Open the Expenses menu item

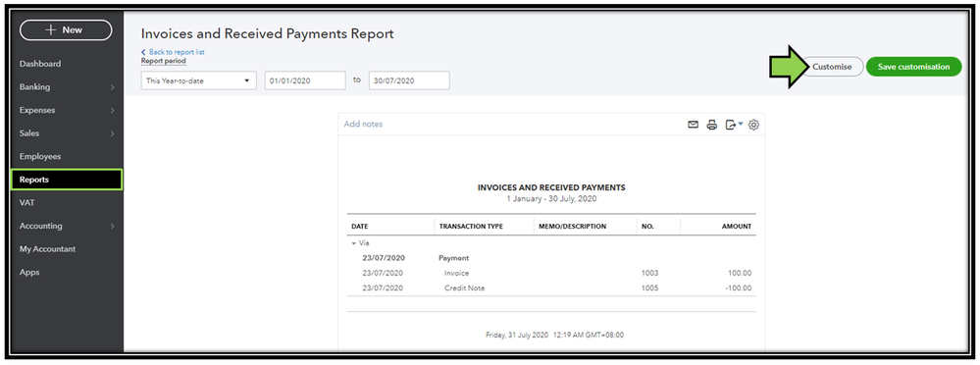37,110
